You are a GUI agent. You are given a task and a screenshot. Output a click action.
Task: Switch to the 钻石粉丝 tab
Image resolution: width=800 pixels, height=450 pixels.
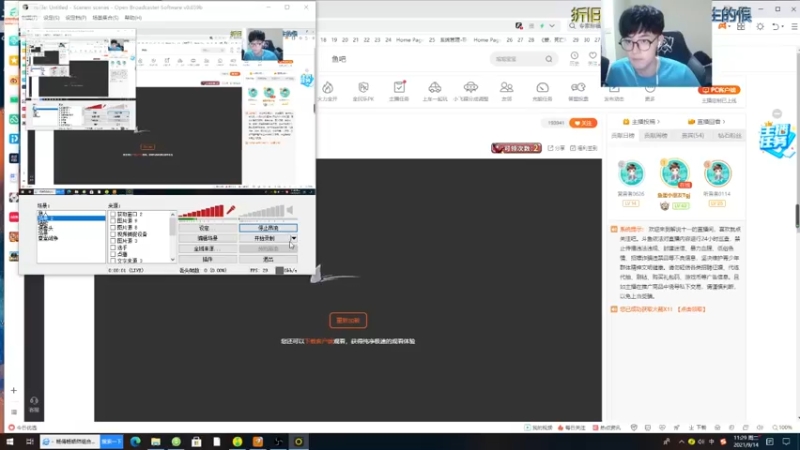(729, 136)
